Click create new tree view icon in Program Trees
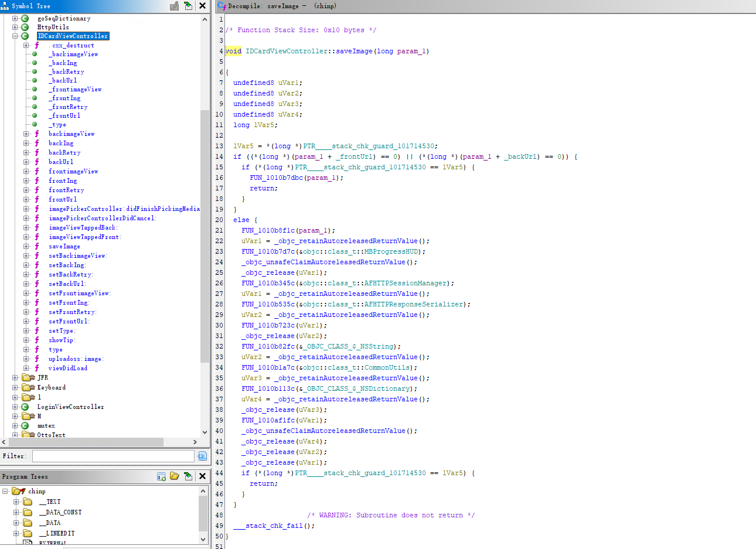This screenshot has height=549, width=756. coord(161,476)
